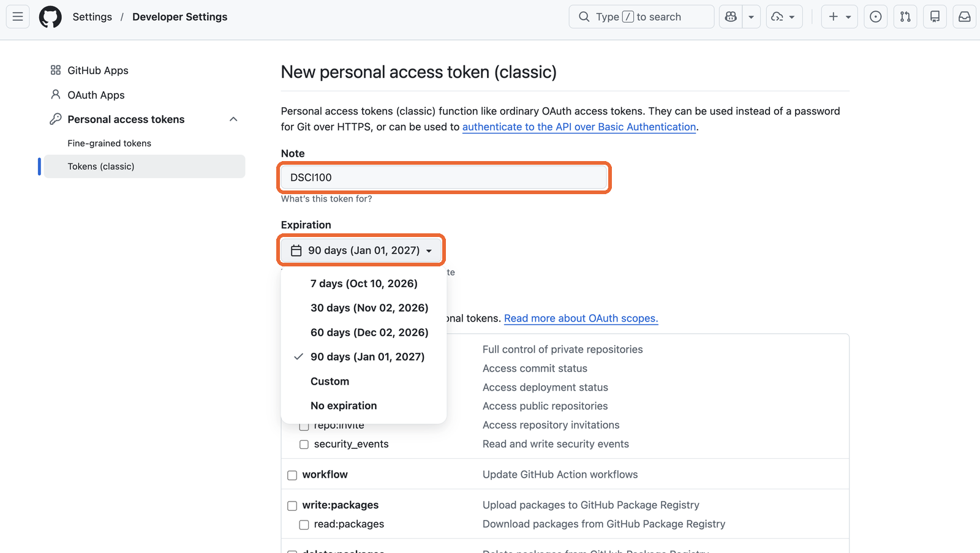Click 'Access commit status' text
The width and height of the screenshot is (980, 553).
(535, 369)
